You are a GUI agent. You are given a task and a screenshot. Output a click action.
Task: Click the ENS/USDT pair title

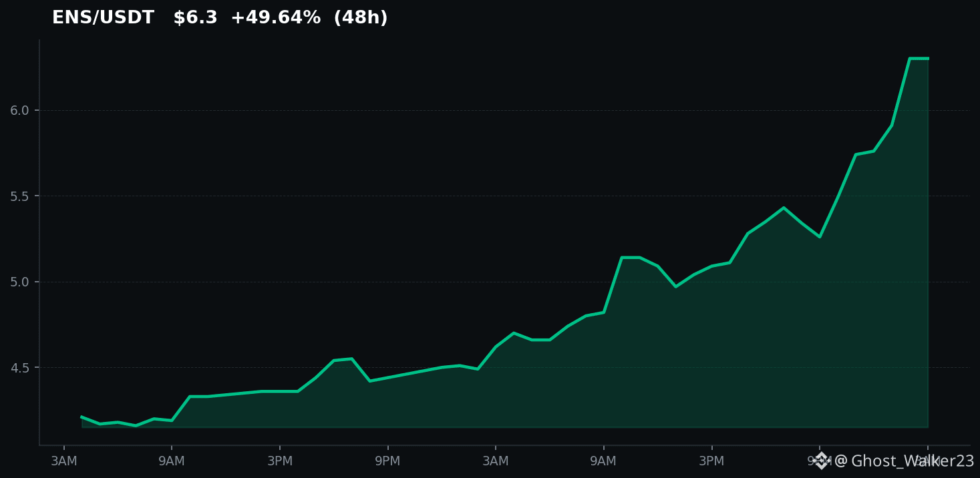tap(103, 18)
